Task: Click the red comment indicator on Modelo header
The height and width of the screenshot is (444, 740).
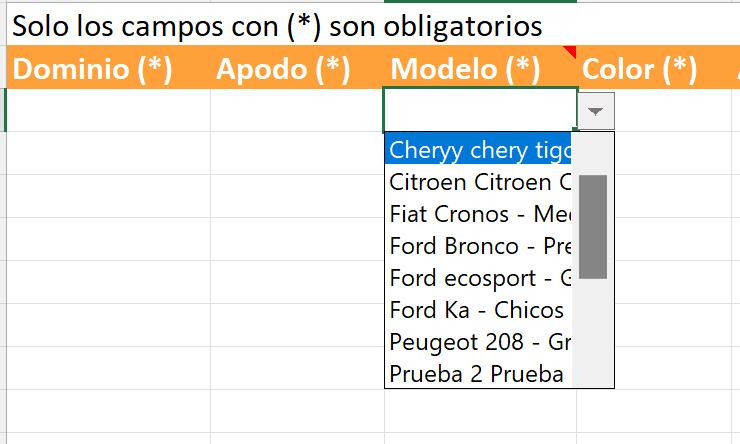Action: tap(571, 52)
